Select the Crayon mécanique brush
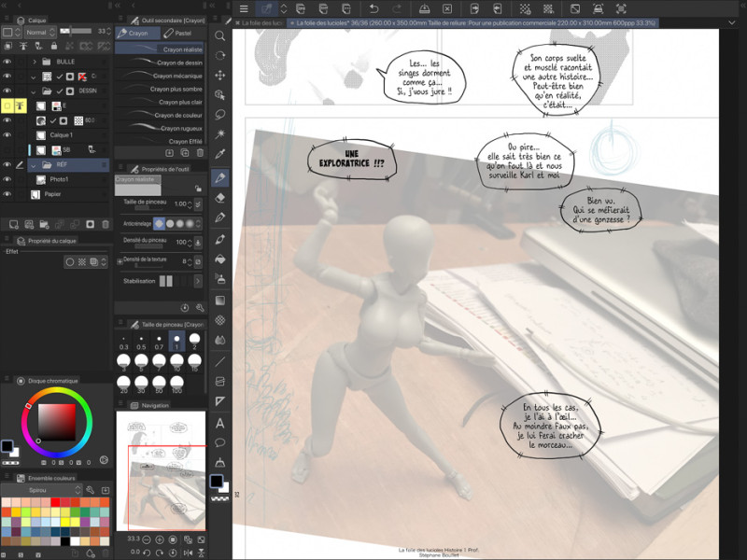 [x=179, y=76]
